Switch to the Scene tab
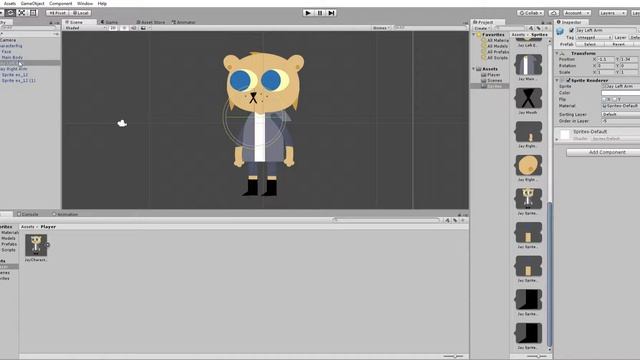Screen dimensions: 640x360 79,22
